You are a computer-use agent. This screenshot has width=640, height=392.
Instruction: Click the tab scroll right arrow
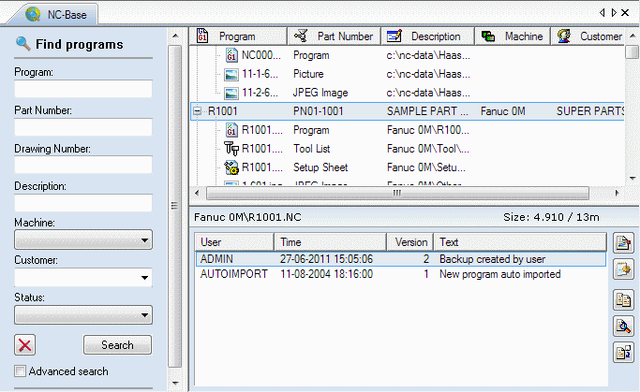pyautogui.click(x=613, y=13)
